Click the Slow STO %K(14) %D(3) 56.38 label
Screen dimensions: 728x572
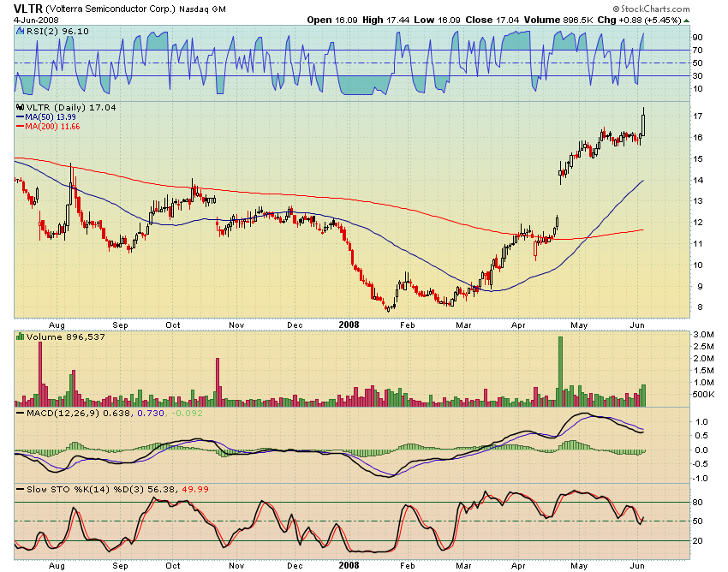click(x=102, y=489)
